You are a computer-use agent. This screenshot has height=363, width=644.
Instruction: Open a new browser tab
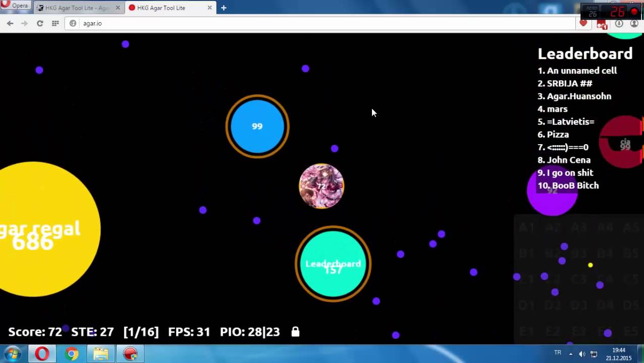coord(224,8)
